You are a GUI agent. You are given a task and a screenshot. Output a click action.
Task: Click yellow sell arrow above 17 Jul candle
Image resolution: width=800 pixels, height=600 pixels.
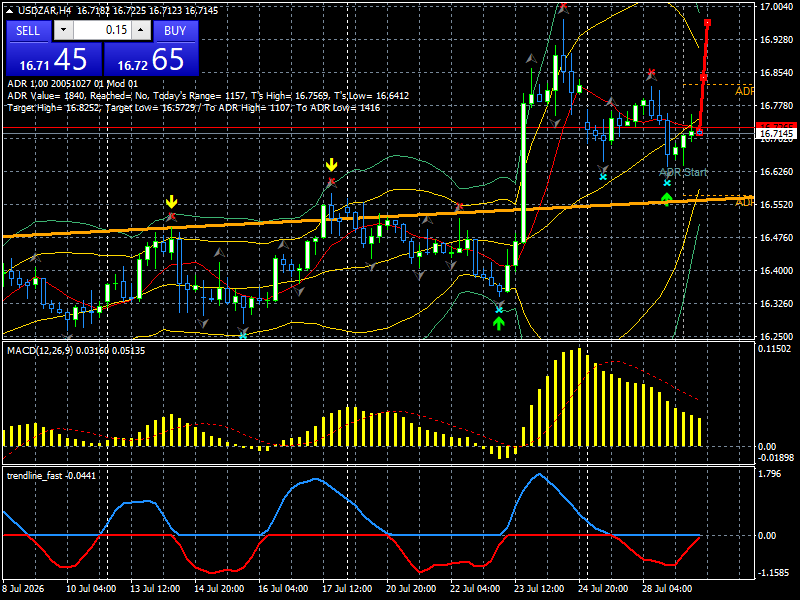click(332, 165)
